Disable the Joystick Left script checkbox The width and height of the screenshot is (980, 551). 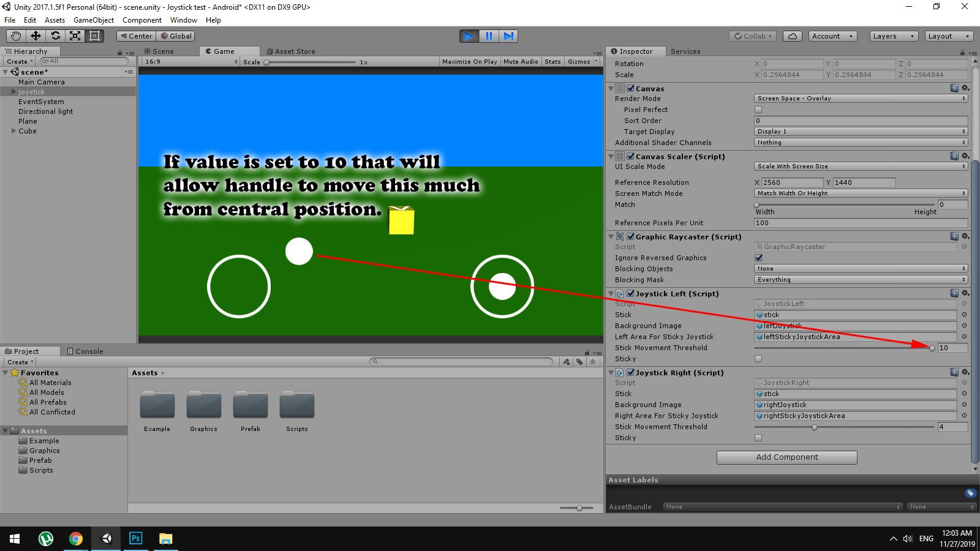tap(630, 293)
